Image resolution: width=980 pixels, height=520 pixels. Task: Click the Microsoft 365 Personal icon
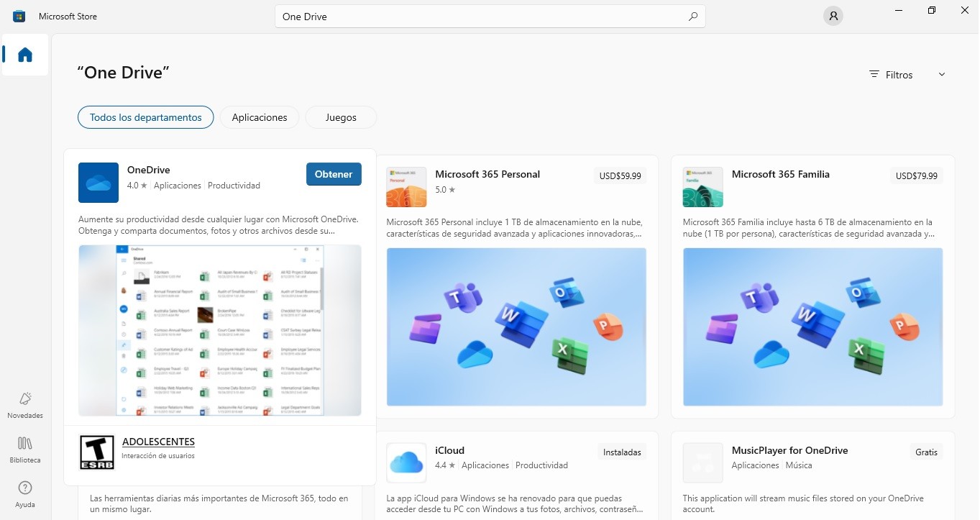tap(406, 187)
